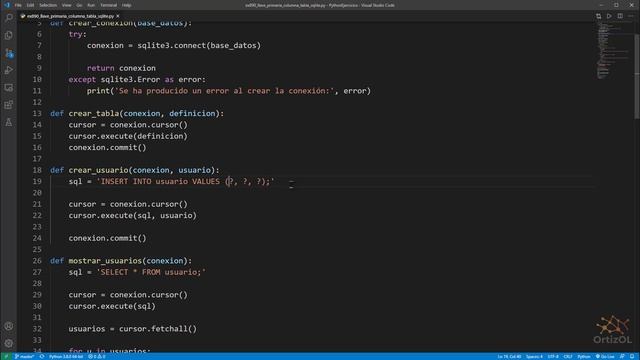Viewport: 640px width, 360px height.
Task: Open feedback icon in status bar
Action: coord(622,356)
